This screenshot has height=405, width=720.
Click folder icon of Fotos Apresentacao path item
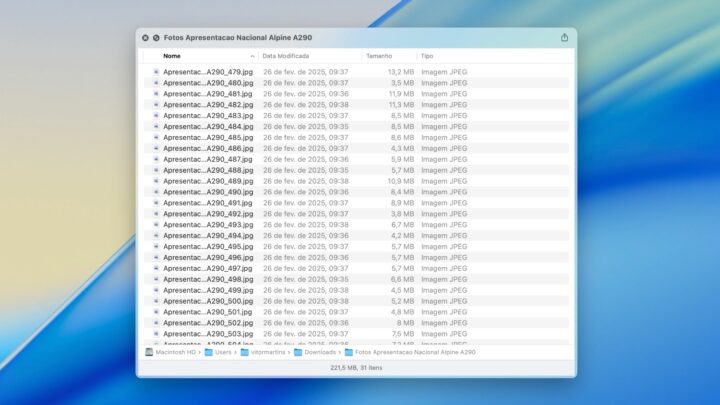349,352
